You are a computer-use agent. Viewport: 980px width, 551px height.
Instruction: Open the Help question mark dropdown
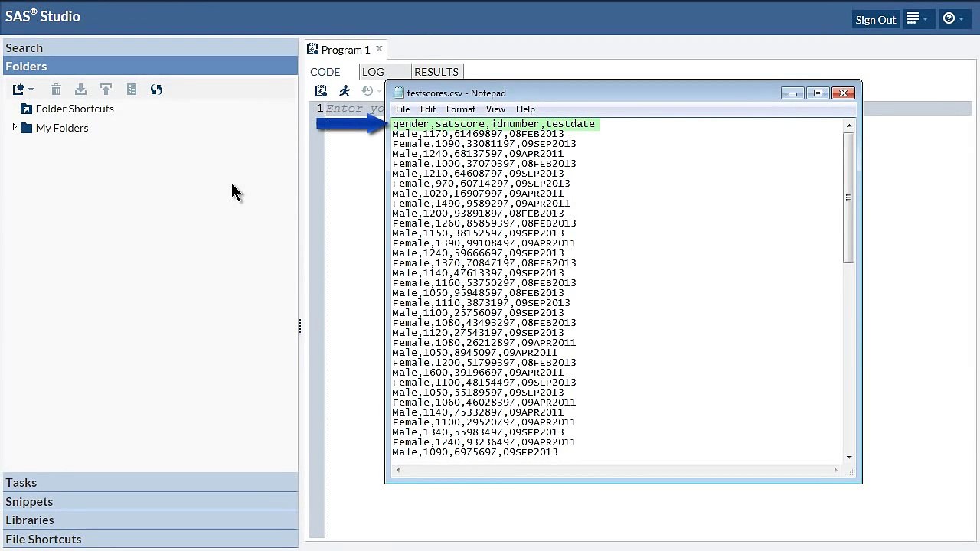point(953,18)
